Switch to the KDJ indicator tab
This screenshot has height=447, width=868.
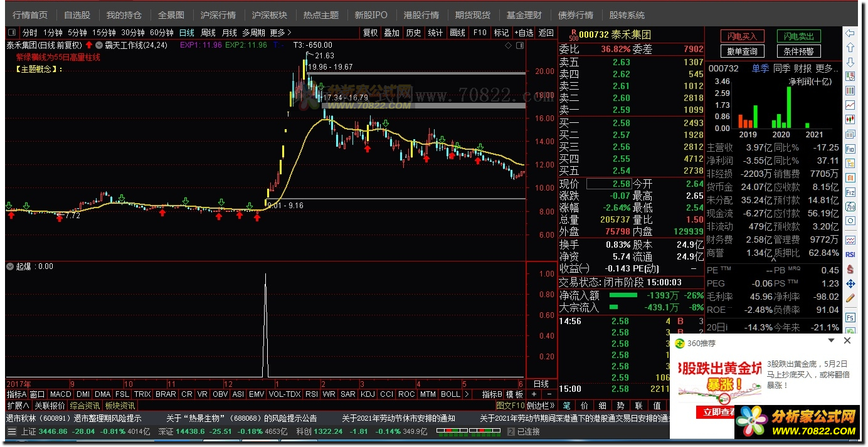click(x=368, y=394)
